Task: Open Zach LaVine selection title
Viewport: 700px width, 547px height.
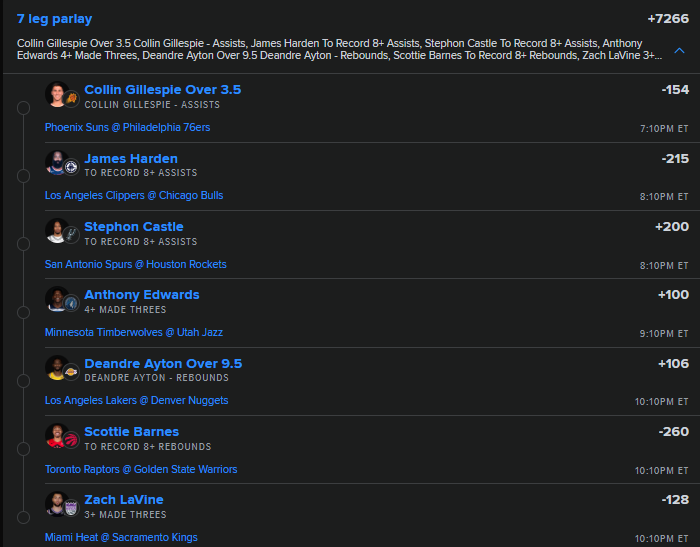Action: [124, 500]
